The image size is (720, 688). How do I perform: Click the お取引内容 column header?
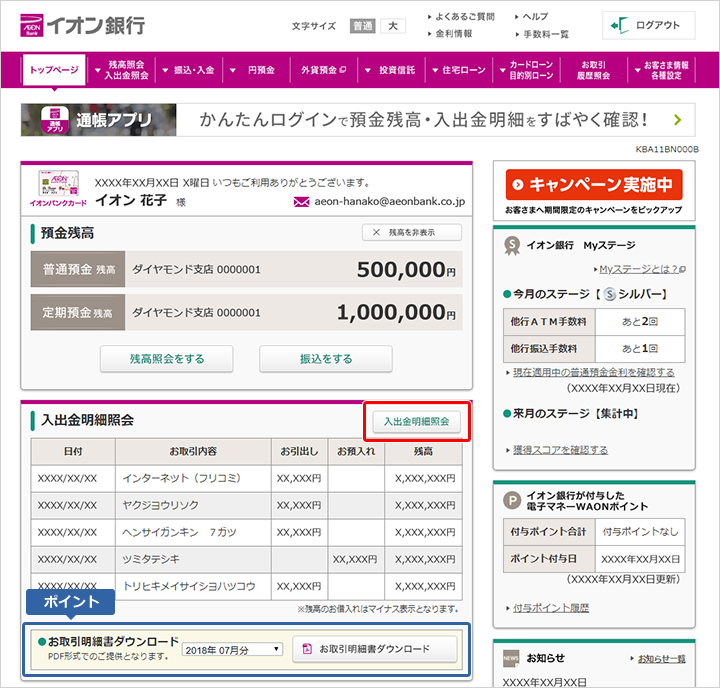[193, 451]
